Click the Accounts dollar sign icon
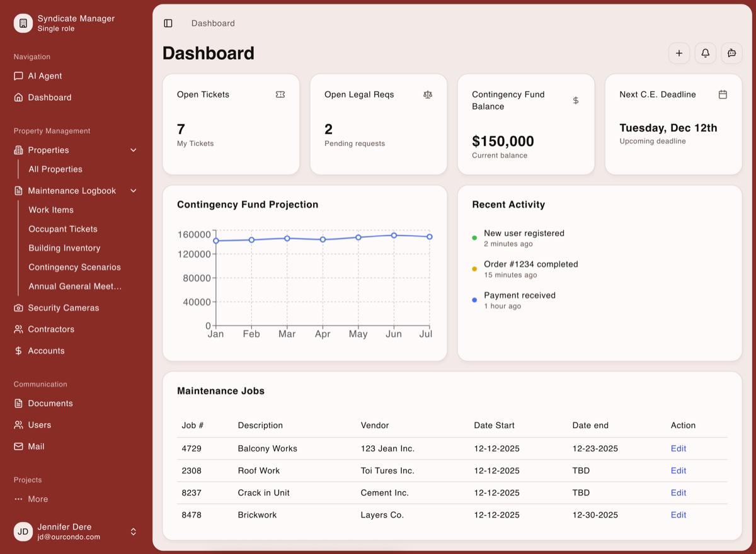The height and width of the screenshot is (554, 756). click(x=18, y=351)
